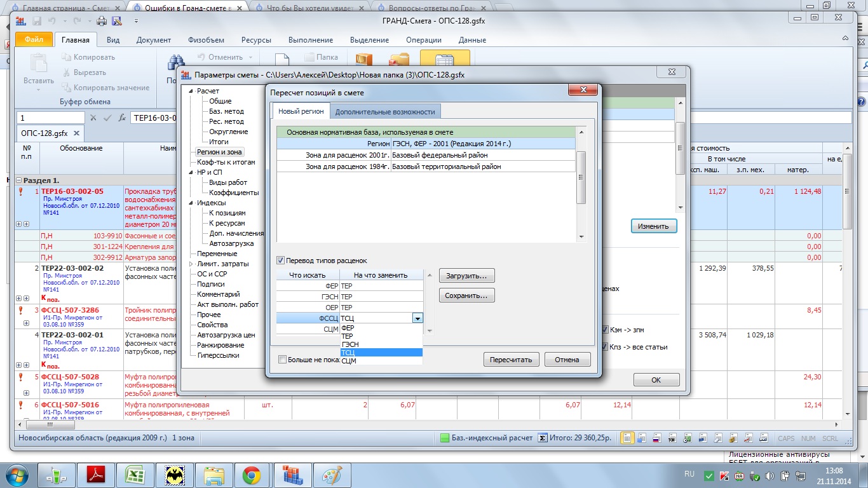Click the Windows Start button
Viewport: 868px width, 488px height.
point(17,475)
